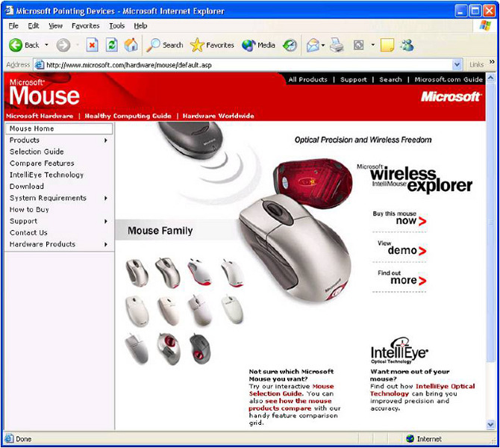Open the File menu
This screenshot has width=500, height=448.
(13, 26)
